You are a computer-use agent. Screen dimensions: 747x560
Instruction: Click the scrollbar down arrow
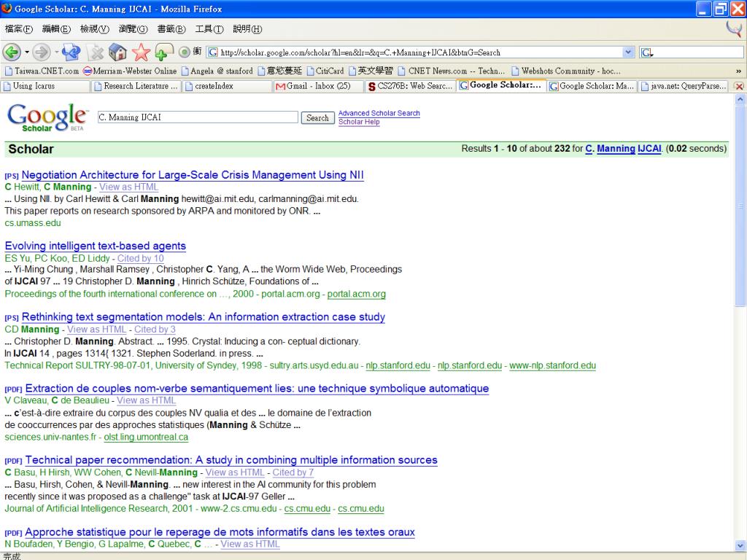(x=740, y=545)
